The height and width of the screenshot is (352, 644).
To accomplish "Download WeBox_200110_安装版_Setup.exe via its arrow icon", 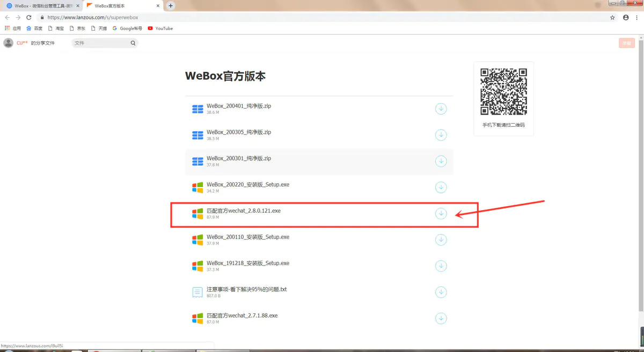I will pos(441,240).
